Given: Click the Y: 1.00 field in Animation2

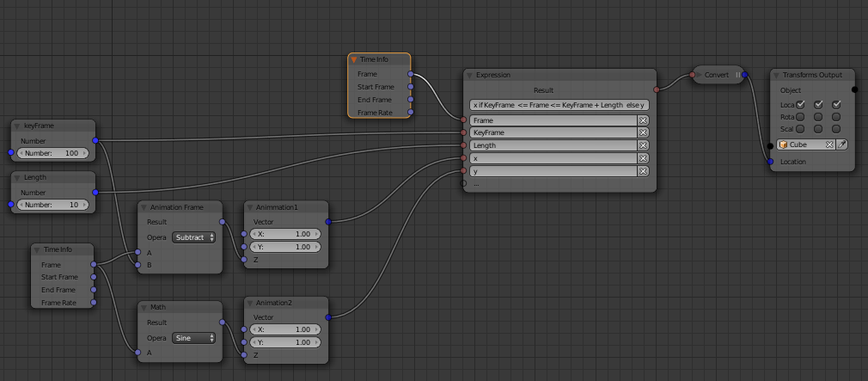Looking at the screenshot, I should click(285, 342).
